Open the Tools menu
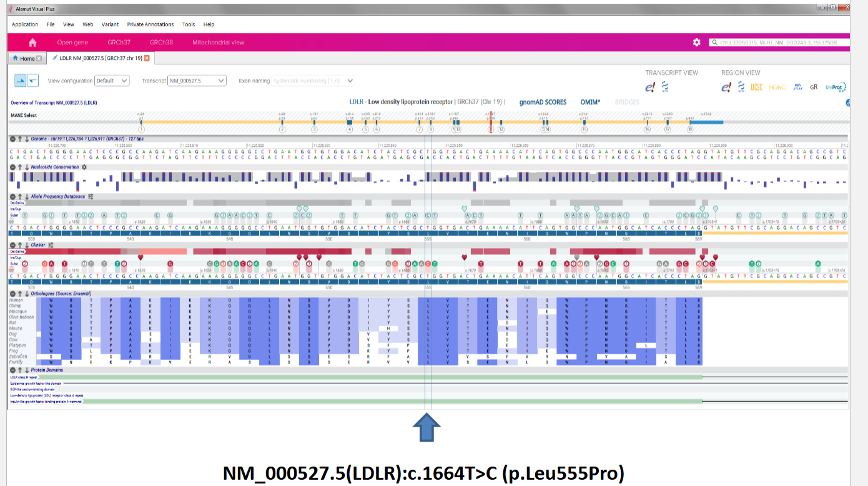This screenshot has height=486, width=868. click(189, 24)
